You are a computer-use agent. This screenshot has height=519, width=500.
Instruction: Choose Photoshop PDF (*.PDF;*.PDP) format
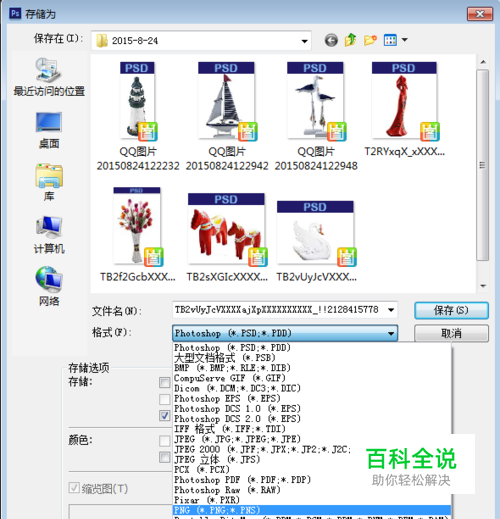coord(312,480)
